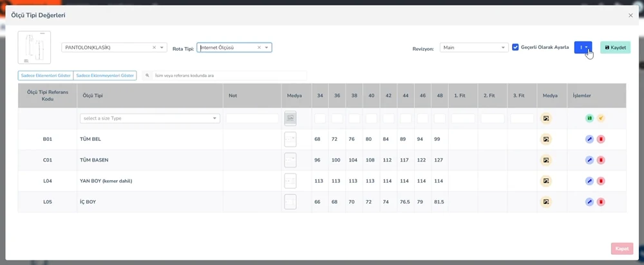Open YAN BOY measurement thumbnail
The image size is (644, 265).
click(290, 181)
